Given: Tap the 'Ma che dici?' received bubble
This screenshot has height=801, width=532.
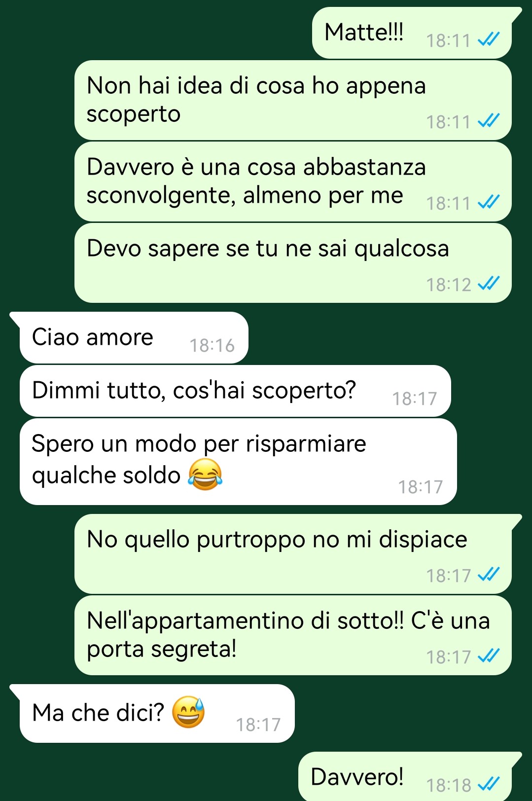Looking at the screenshot, I should (x=157, y=713).
